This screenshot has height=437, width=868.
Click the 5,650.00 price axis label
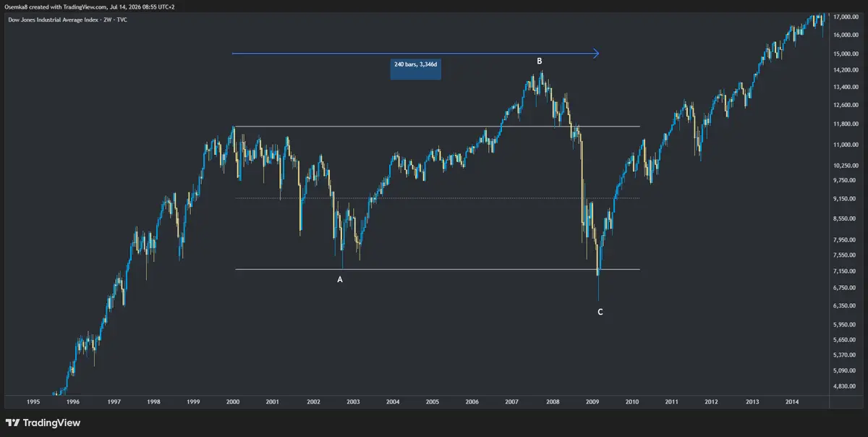point(845,340)
